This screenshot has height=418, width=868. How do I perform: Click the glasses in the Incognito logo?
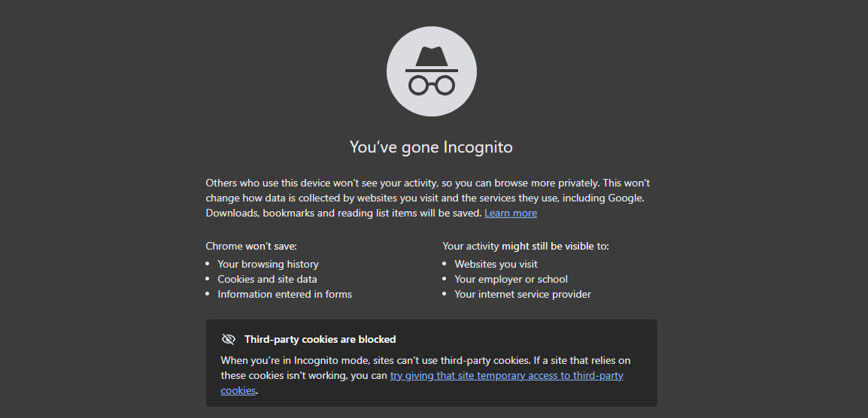431,84
